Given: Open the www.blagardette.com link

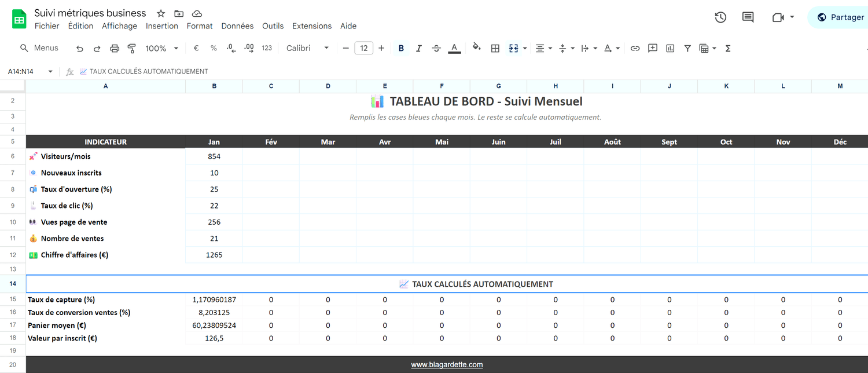Looking at the screenshot, I should point(447,364).
